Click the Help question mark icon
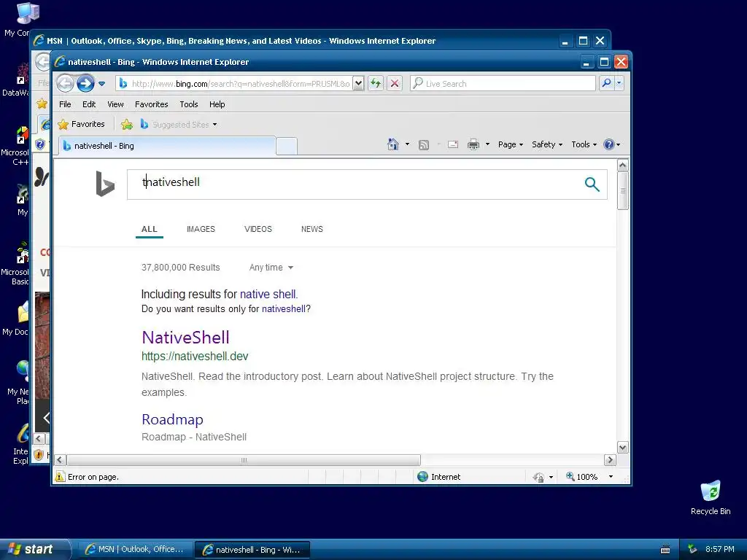The width and height of the screenshot is (747, 560). pyautogui.click(x=609, y=144)
